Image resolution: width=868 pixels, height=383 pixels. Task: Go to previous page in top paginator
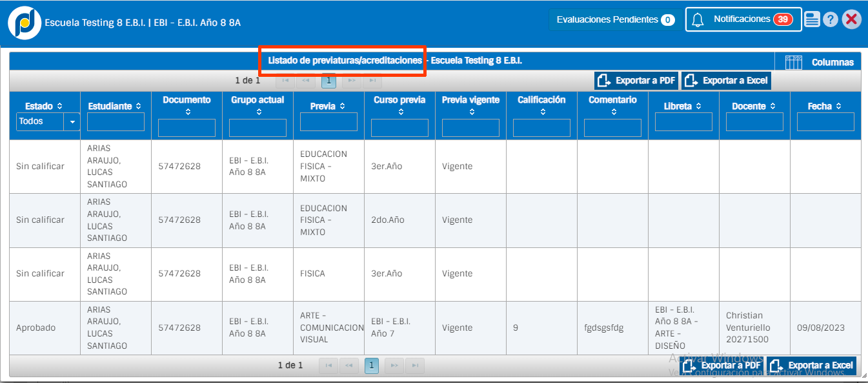coord(306,81)
